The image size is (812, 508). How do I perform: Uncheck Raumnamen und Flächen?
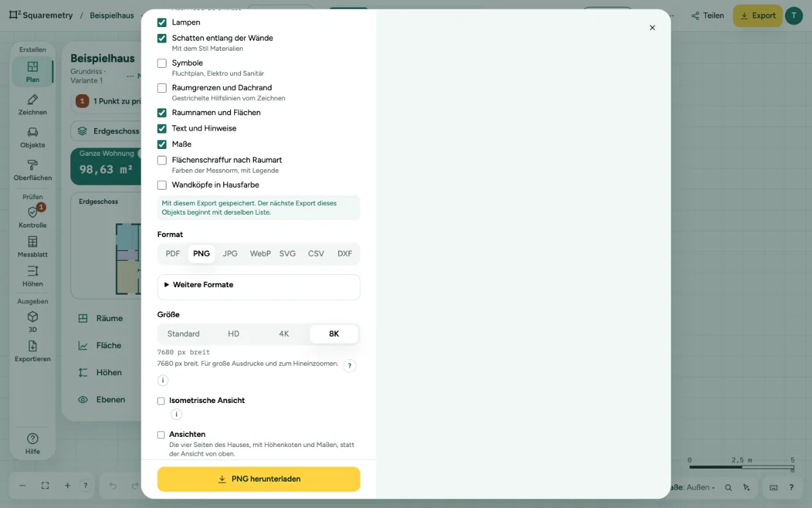[x=162, y=113]
